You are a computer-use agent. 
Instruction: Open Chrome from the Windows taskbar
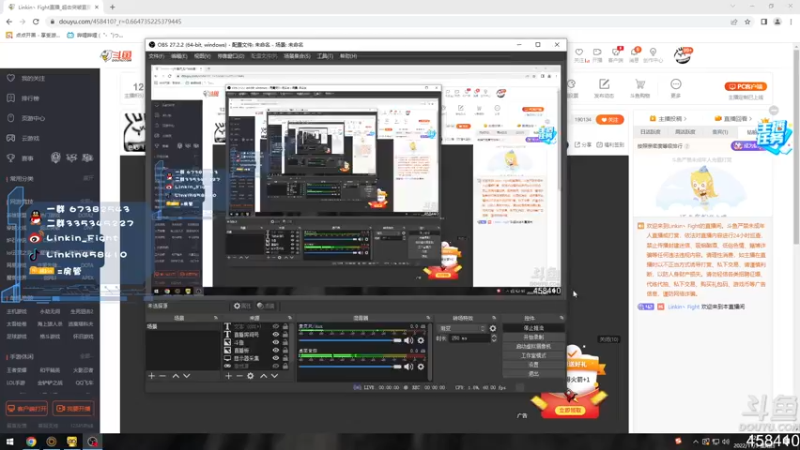(x=31, y=441)
